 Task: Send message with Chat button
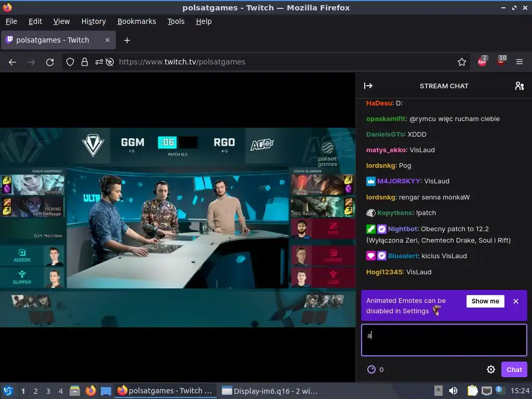(x=514, y=369)
